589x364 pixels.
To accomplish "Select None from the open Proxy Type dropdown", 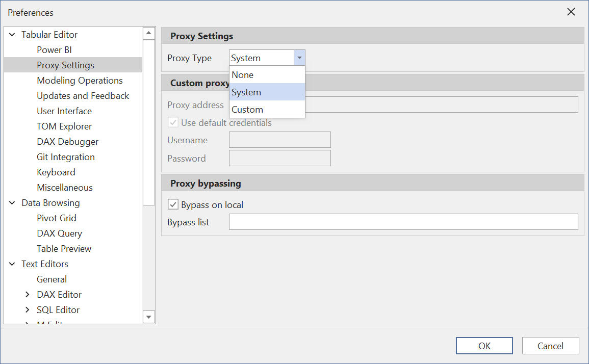I will click(242, 74).
